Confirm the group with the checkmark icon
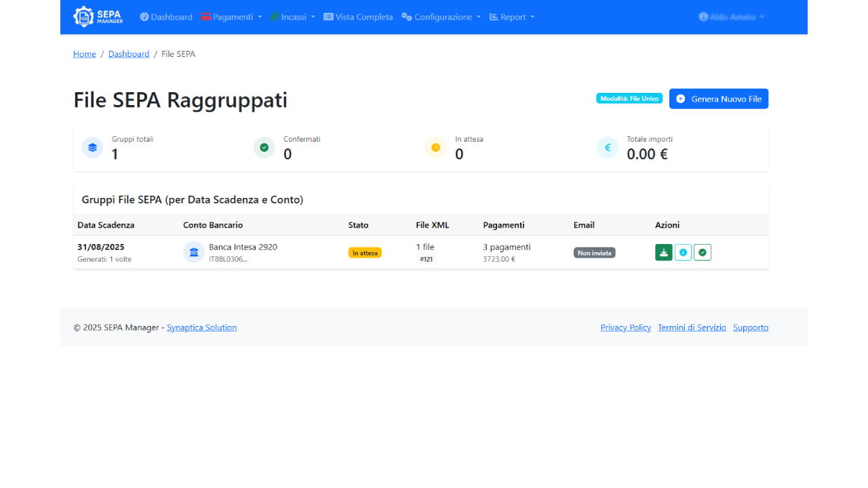 [703, 252]
